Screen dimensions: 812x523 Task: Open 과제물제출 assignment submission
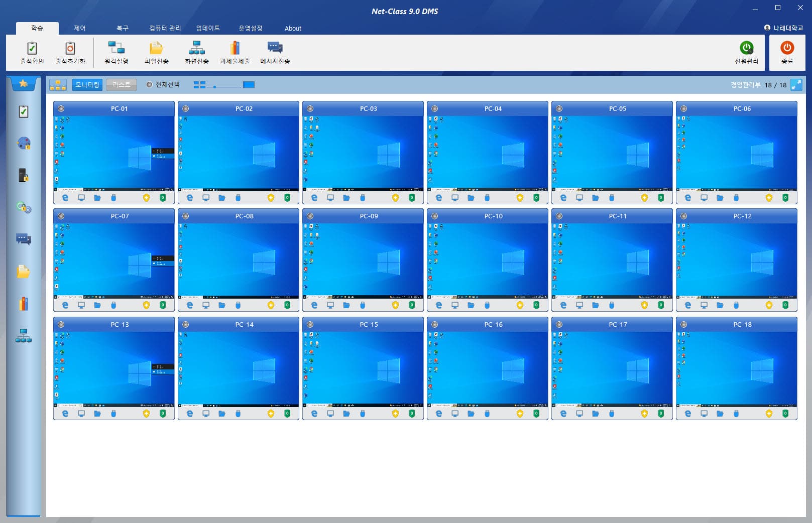click(x=235, y=53)
